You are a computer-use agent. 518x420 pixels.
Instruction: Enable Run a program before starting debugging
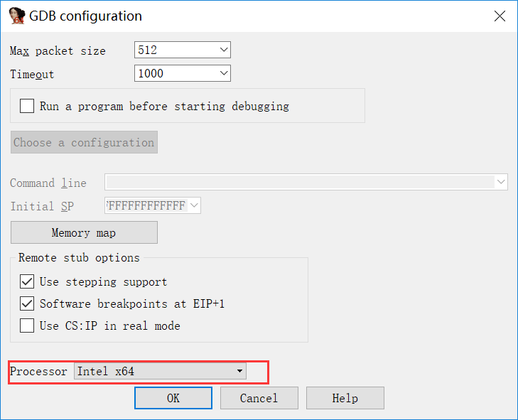(x=27, y=106)
